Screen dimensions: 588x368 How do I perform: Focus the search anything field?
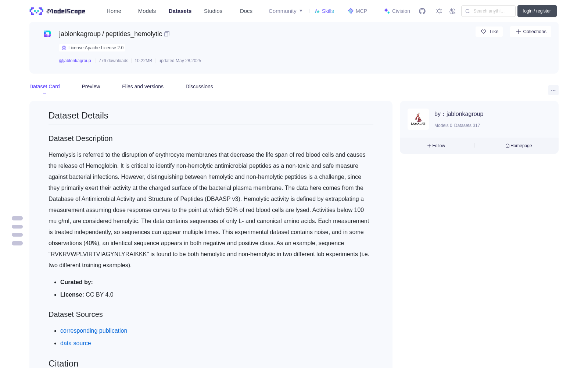pos(488,11)
